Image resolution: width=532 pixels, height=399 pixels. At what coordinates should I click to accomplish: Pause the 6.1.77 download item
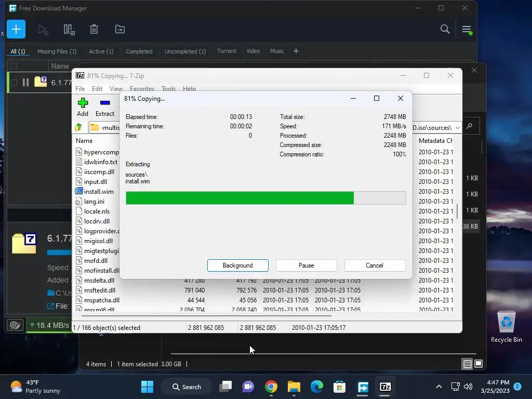tap(25, 82)
